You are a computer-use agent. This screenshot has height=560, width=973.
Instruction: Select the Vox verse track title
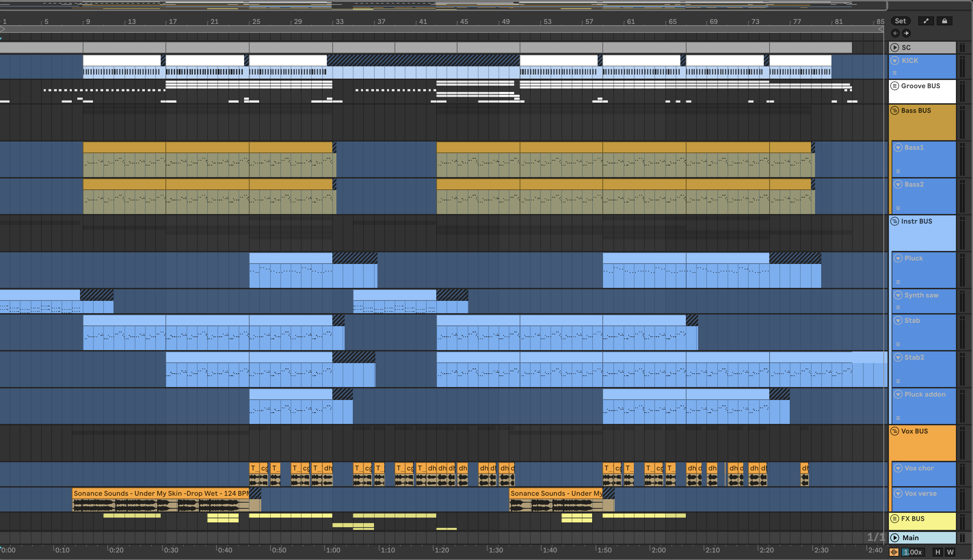click(920, 493)
